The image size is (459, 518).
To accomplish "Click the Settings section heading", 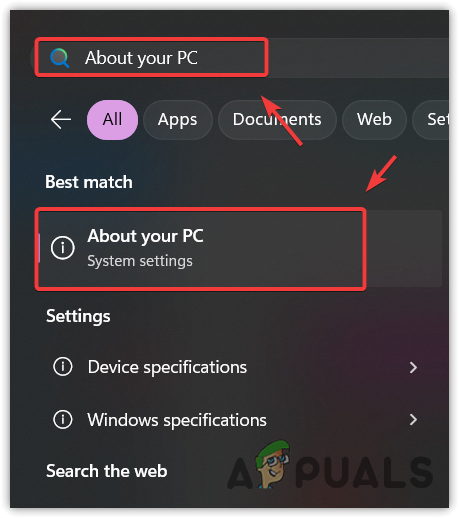I will (78, 316).
